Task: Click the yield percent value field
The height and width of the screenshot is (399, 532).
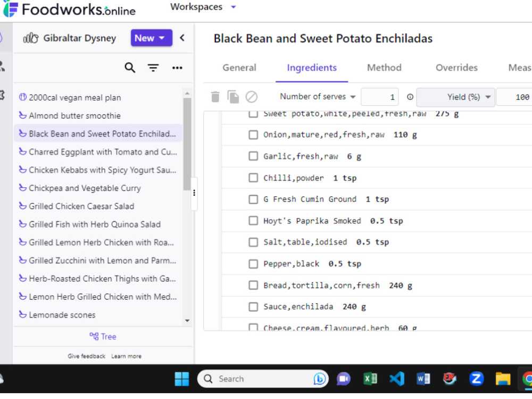Action: tap(514, 97)
